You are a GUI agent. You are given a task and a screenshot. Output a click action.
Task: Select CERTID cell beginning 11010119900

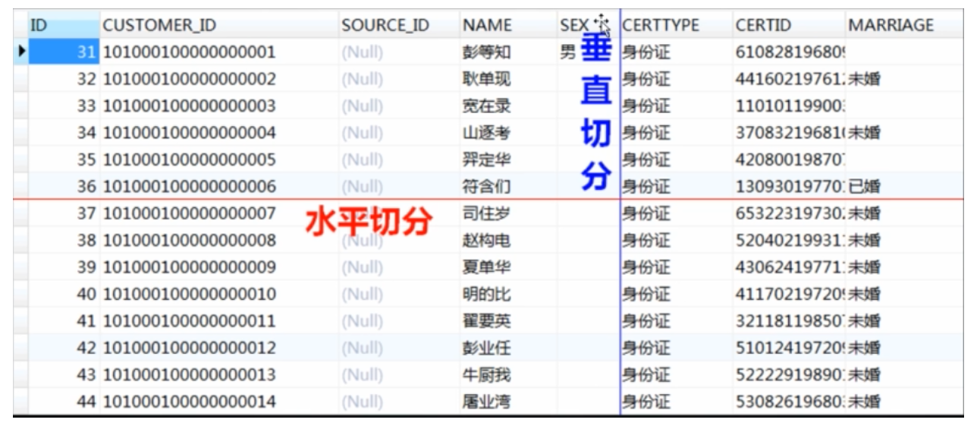789,106
